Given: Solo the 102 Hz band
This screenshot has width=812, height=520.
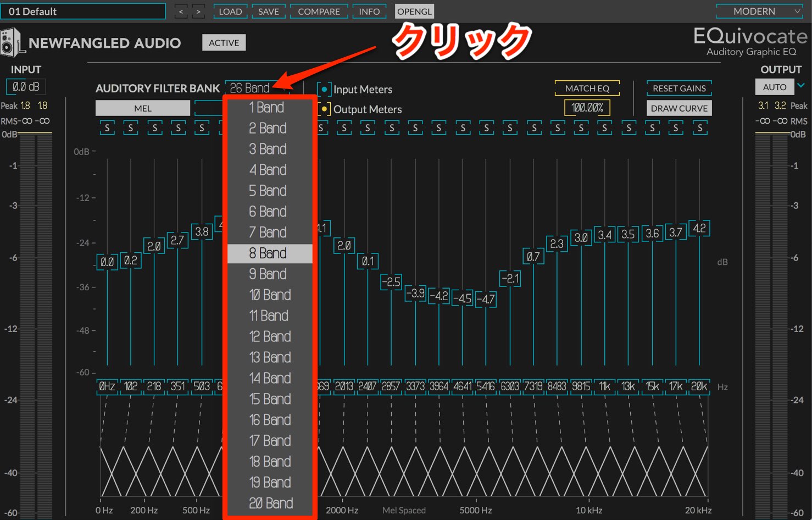Looking at the screenshot, I should tap(131, 128).
